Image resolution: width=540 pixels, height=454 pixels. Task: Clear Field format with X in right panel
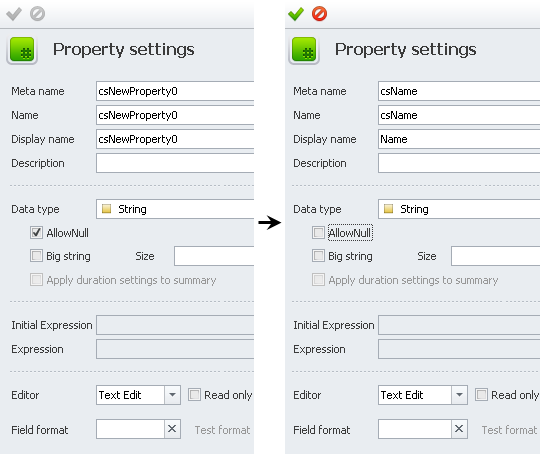pyautogui.click(x=459, y=429)
